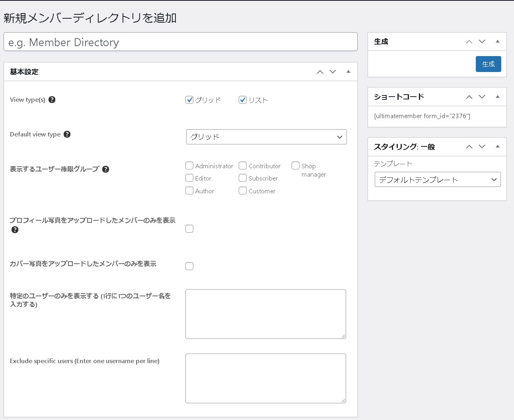
Task: Open the Default view type dropdown
Action: coord(266,137)
